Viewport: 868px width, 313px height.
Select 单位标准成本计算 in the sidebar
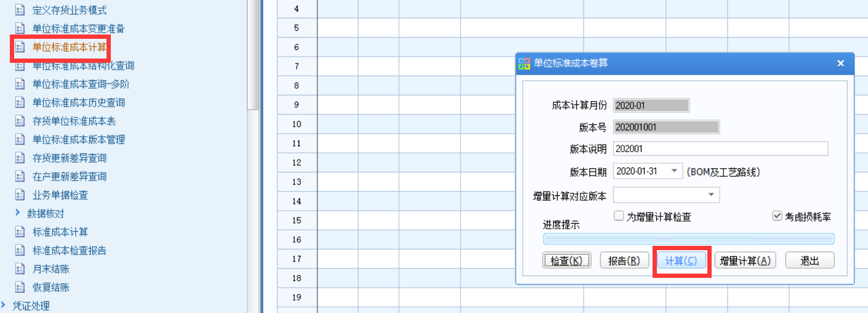[70, 47]
